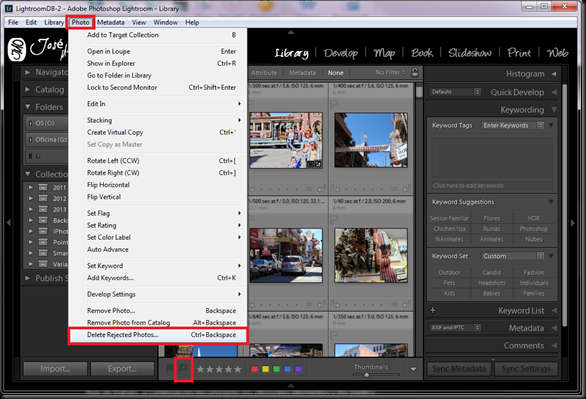The image size is (586, 399).
Task: Open the Keyword Set Custom dropdown
Action: click(512, 256)
